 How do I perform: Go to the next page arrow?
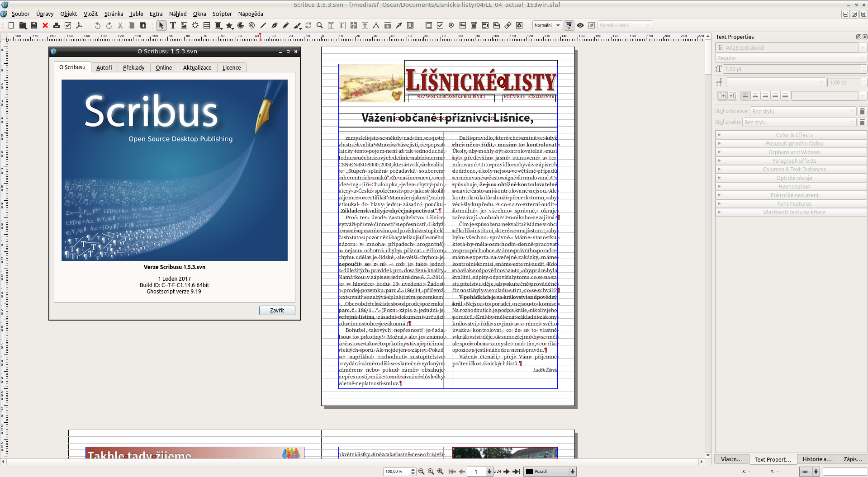[507, 472]
